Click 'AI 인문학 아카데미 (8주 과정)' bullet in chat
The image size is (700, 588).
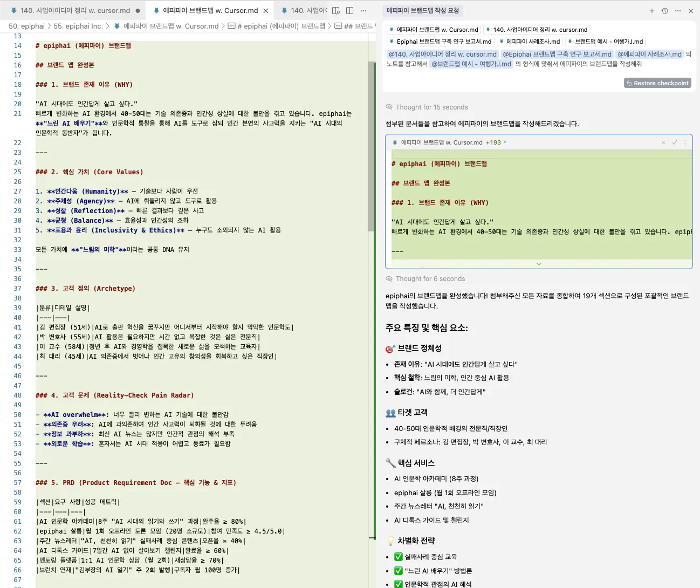tap(436, 478)
